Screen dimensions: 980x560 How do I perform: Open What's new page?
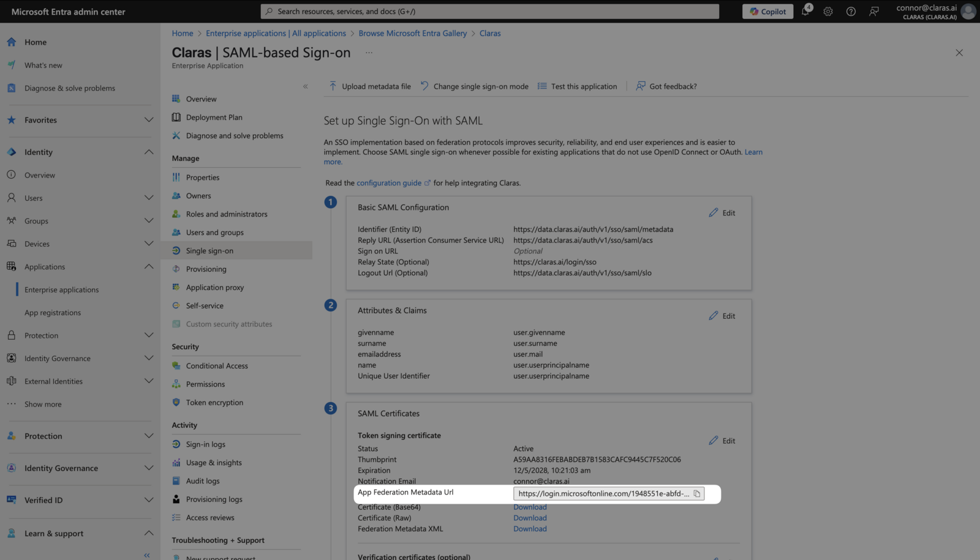tap(43, 65)
